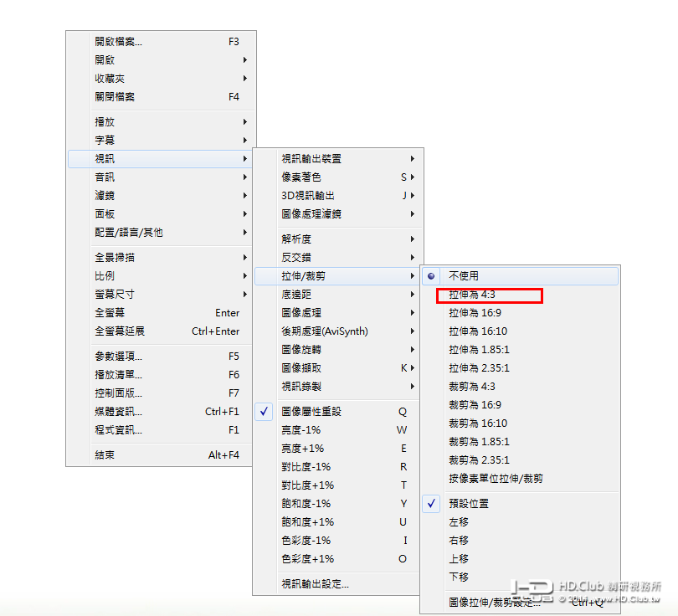Open 視訊輸出設定... menu item
This screenshot has width=678, height=616.
tap(336, 584)
